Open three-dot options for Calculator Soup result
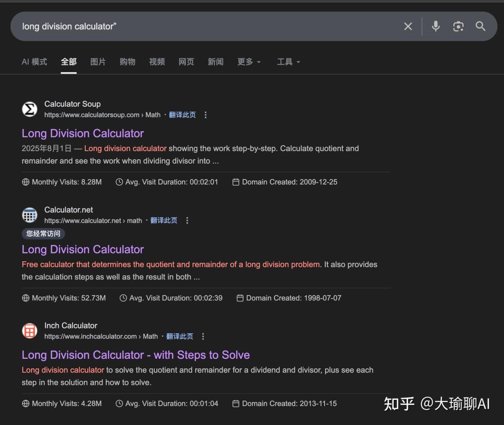The width and height of the screenshot is (504, 425). pos(206,115)
